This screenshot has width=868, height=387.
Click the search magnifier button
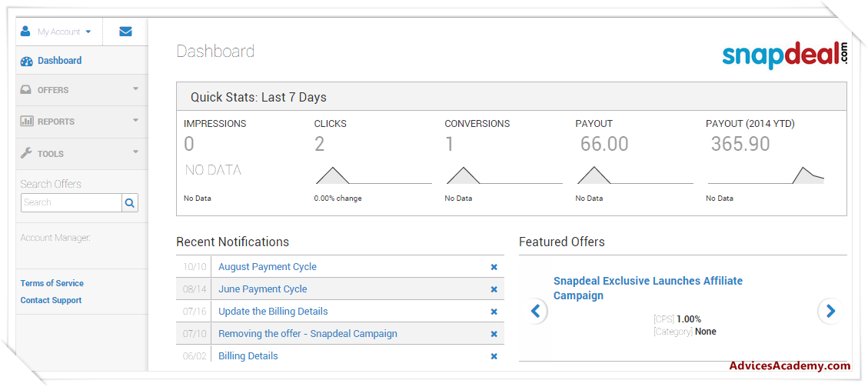(x=131, y=203)
